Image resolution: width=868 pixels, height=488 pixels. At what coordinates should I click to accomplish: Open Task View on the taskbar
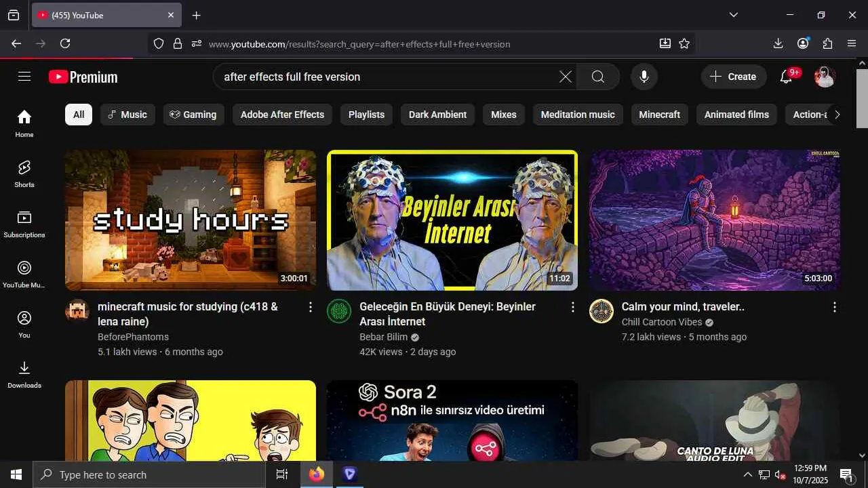(x=282, y=474)
